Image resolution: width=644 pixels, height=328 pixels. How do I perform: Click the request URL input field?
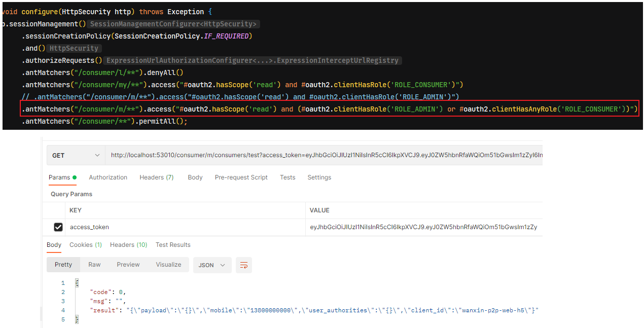tap(324, 156)
